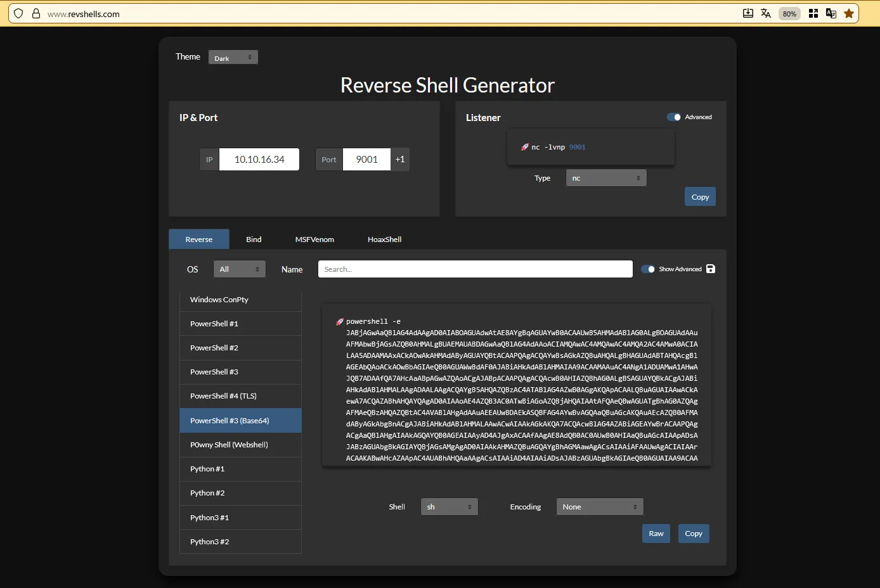Click the save floppy disk icon
Viewport: 880px width, 588px height.
(x=711, y=269)
